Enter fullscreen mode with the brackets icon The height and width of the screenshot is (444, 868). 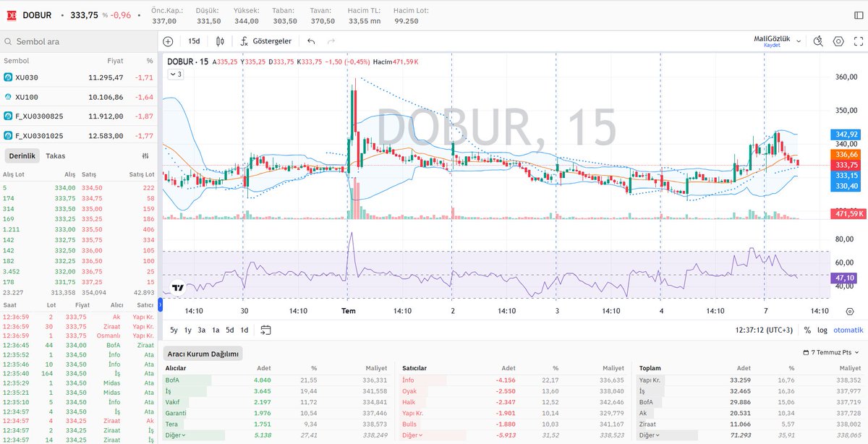click(x=858, y=41)
